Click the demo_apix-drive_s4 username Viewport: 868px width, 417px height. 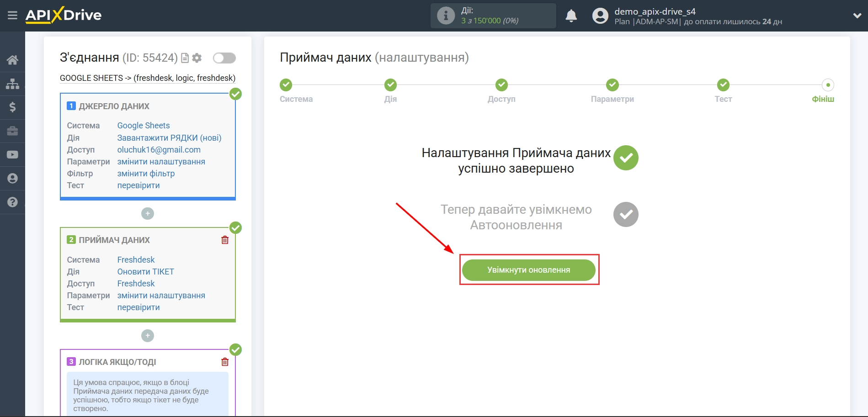click(x=655, y=11)
